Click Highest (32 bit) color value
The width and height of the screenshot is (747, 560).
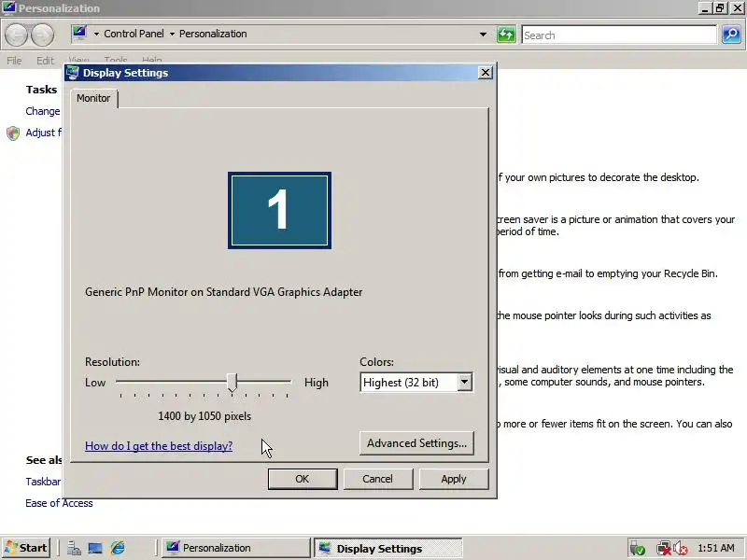(401, 383)
